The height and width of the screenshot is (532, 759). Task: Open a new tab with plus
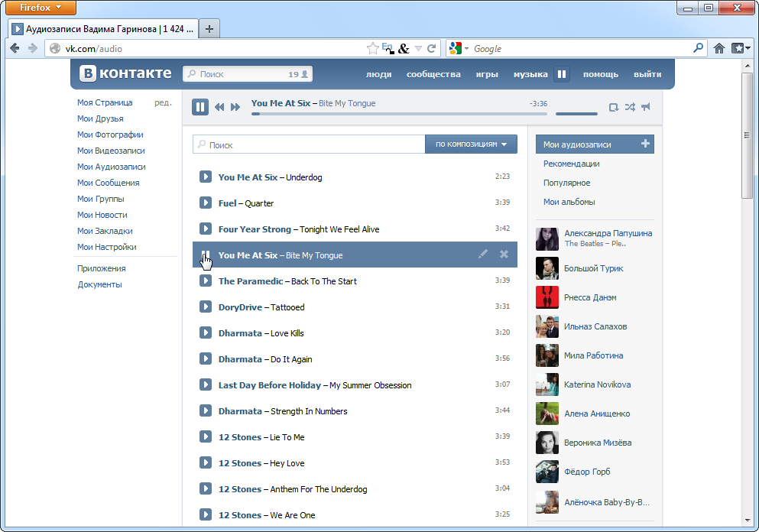click(x=209, y=29)
